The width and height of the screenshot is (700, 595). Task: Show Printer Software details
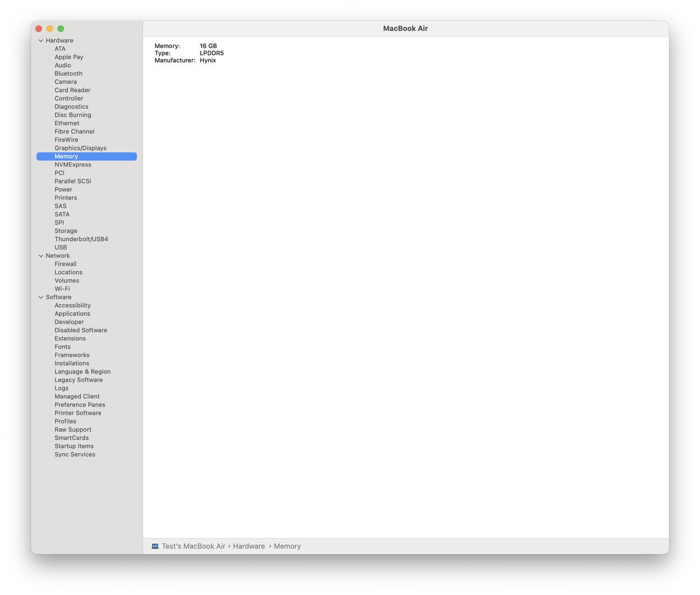coord(78,413)
